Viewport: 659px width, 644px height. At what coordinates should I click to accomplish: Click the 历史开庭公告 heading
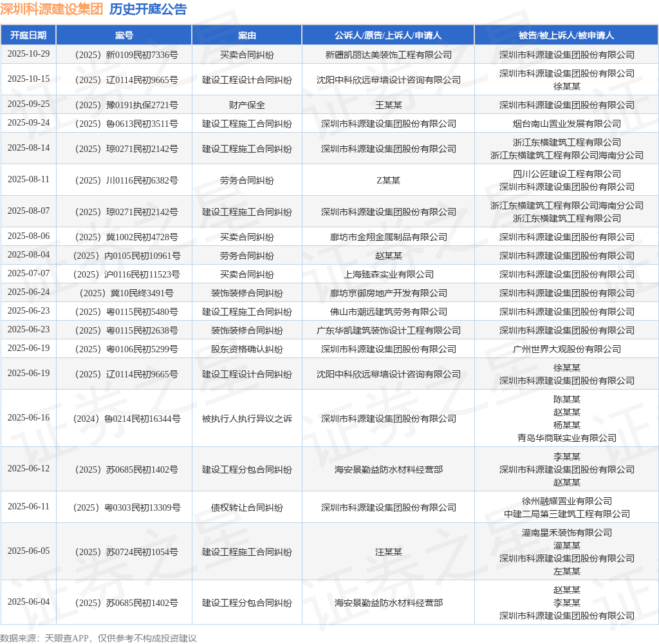148,9
